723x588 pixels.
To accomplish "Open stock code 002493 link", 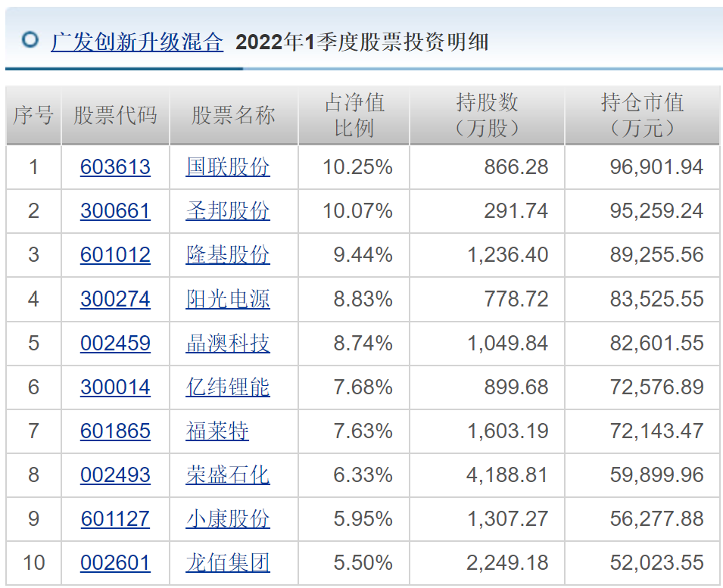I will (115, 475).
